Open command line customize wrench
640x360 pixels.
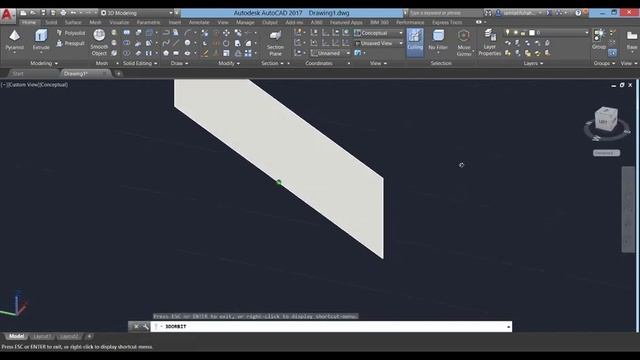(x=145, y=327)
